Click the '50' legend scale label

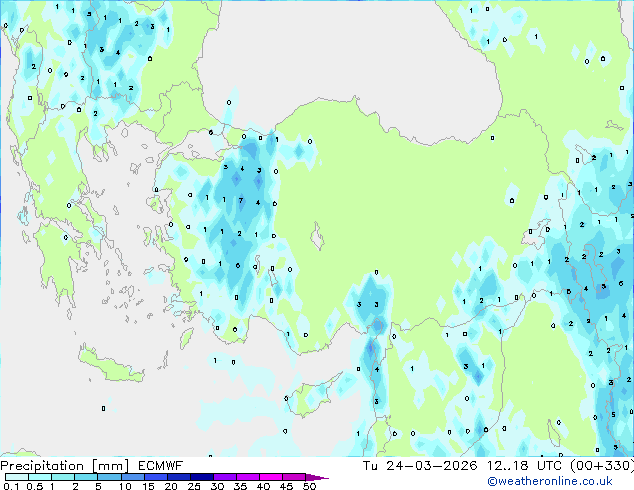tap(310, 486)
